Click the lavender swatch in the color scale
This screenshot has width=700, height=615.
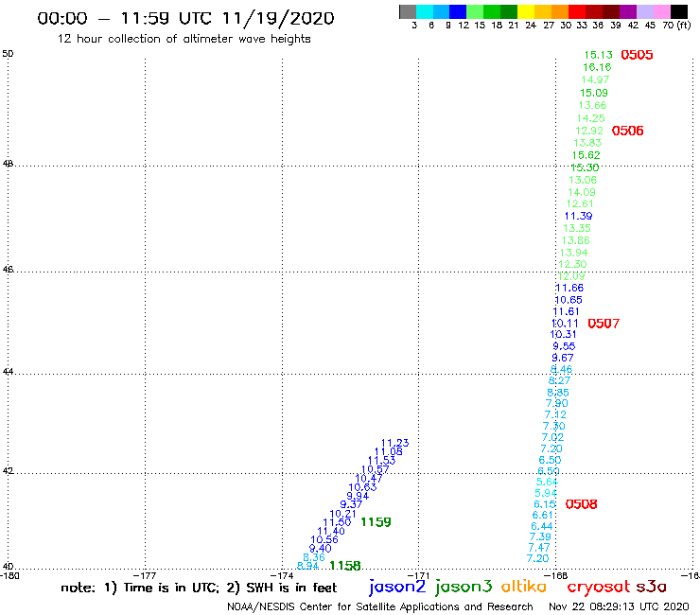[644, 11]
